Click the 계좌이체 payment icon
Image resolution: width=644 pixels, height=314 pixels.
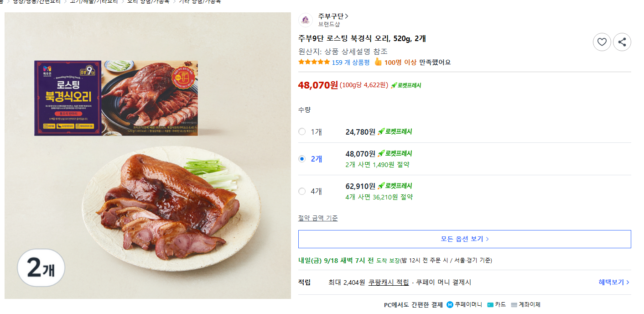pos(514,304)
